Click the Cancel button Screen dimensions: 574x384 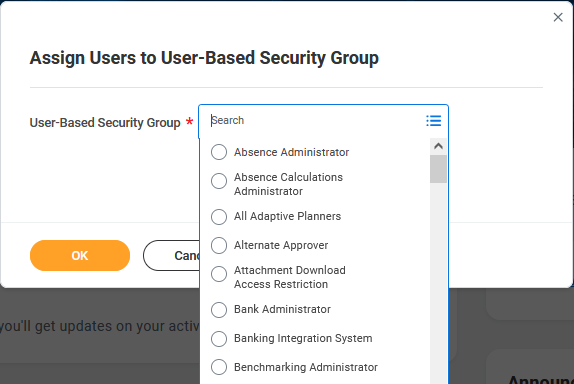[x=172, y=256]
